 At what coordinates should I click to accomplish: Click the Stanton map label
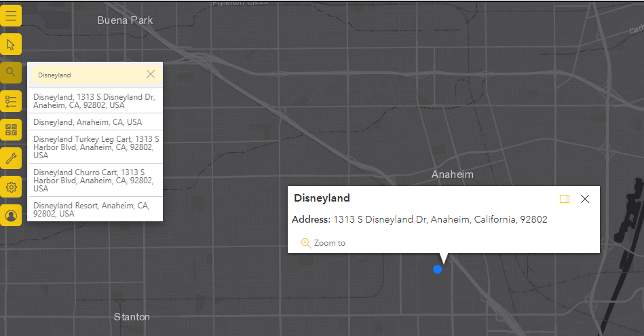(132, 317)
